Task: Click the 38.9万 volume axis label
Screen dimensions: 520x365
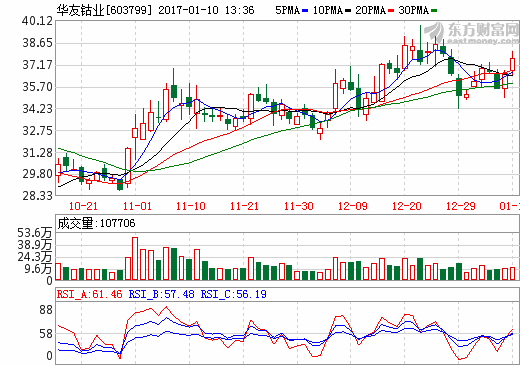Action: pyautogui.click(x=35, y=245)
